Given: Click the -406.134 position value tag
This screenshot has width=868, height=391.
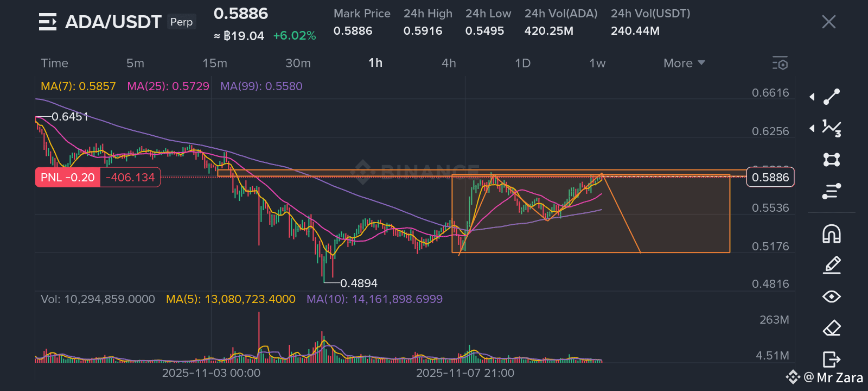Looking at the screenshot, I should 130,178.
